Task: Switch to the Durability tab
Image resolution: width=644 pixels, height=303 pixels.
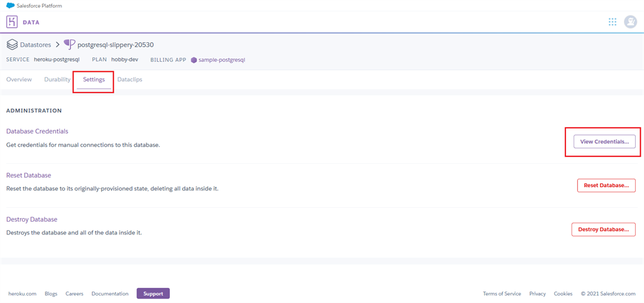Action: [57, 79]
